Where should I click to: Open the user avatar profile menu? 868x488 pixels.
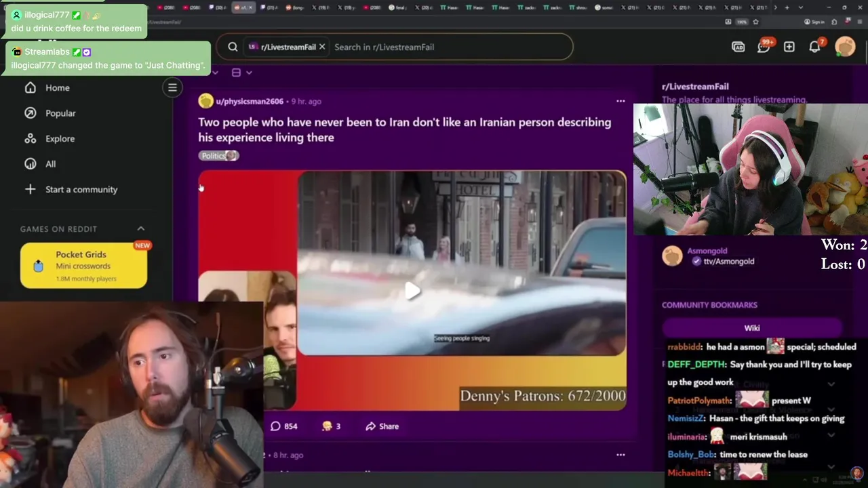(x=845, y=47)
